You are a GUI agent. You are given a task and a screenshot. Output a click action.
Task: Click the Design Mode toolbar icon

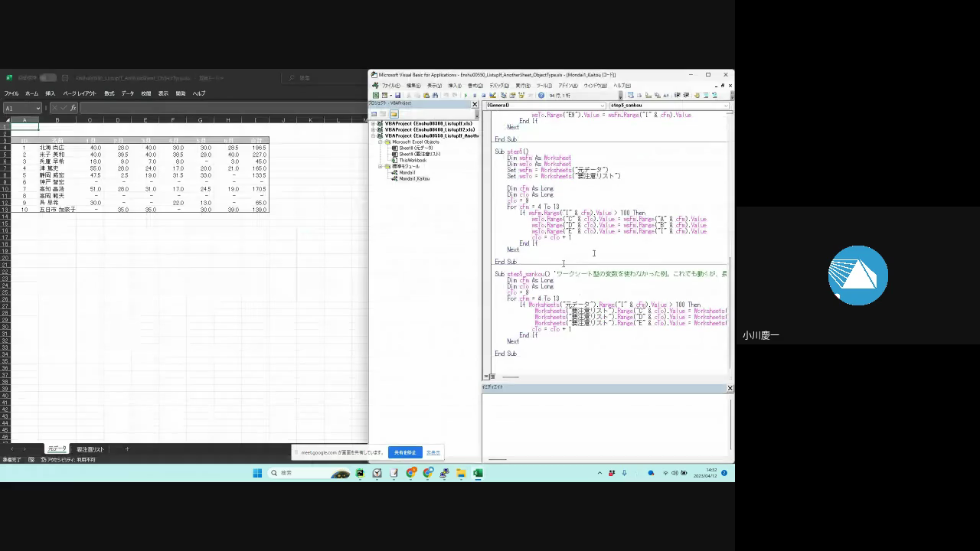coord(493,96)
